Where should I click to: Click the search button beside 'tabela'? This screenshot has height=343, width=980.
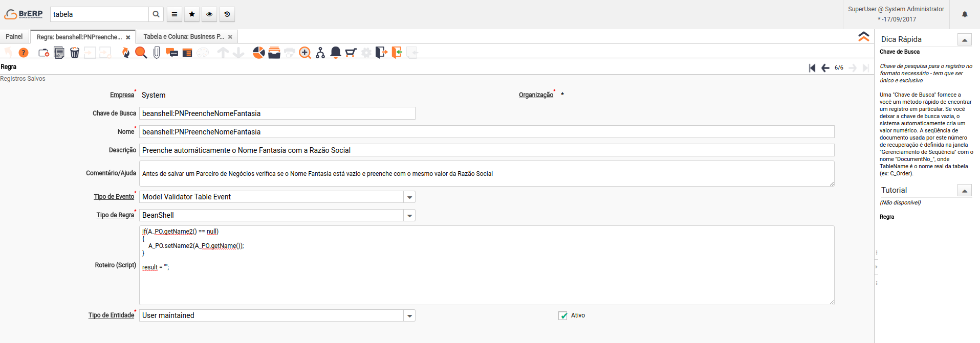pyautogui.click(x=156, y=14)
